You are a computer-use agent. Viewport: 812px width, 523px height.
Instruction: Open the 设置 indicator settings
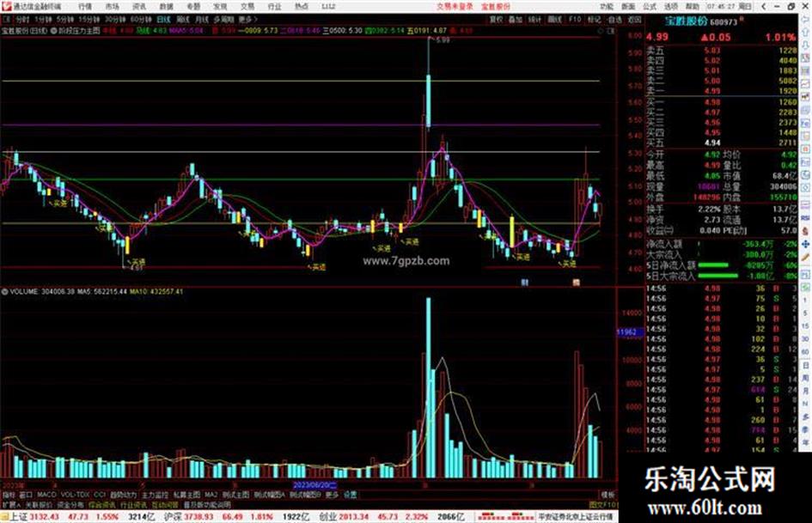(x=351, y=495)
